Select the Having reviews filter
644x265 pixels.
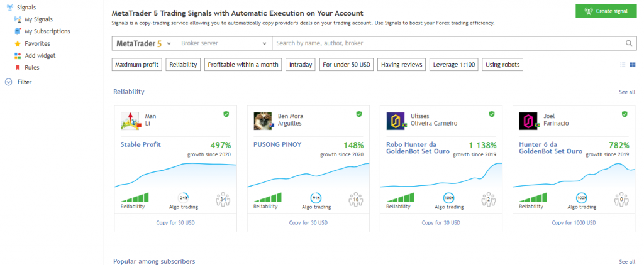point(402,65)
